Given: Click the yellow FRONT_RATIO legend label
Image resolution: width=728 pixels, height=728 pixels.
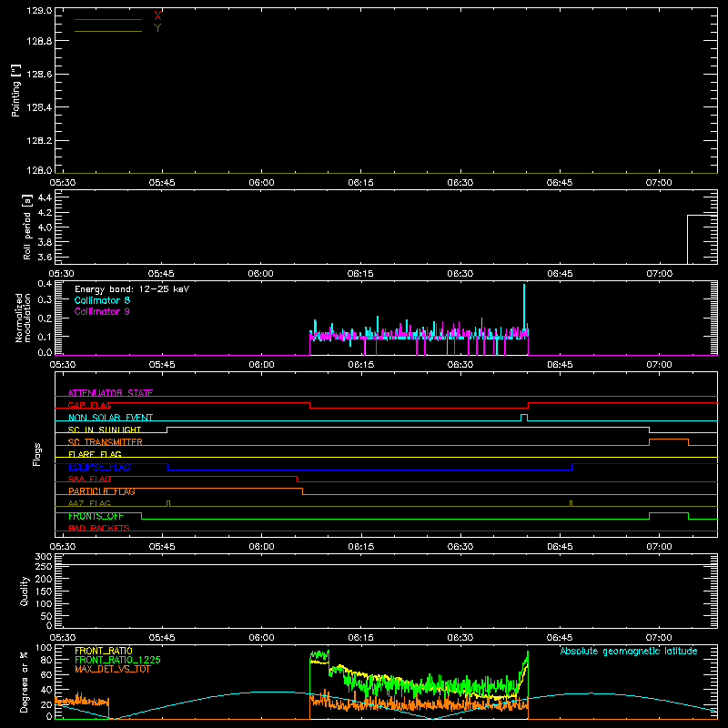Looking at the screenshot, I should coord(104,651).
